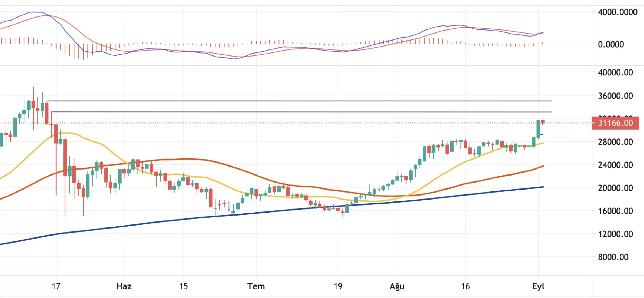Click the Ağu month label on time axis
644x298 pixels.
pyautogui.click(x=397, y=286)
